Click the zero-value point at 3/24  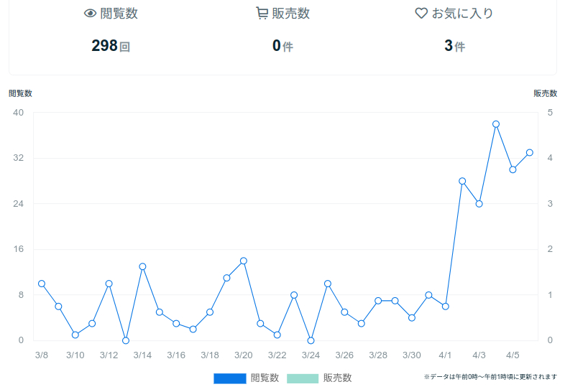pos(311,340)
